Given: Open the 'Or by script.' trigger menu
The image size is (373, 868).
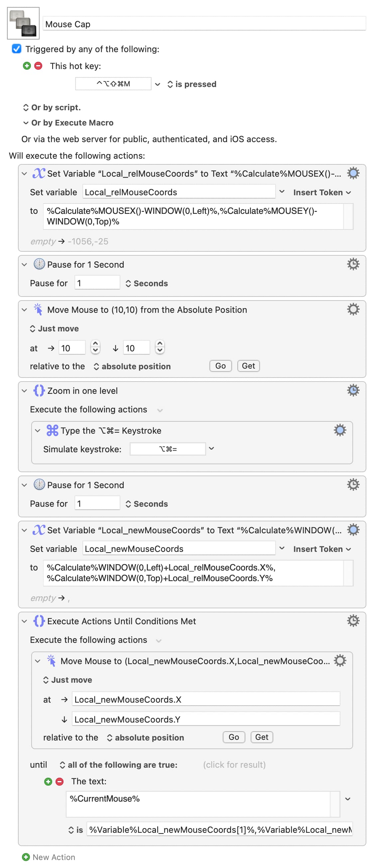Looking at the screenshot, I should pos(52,108).
